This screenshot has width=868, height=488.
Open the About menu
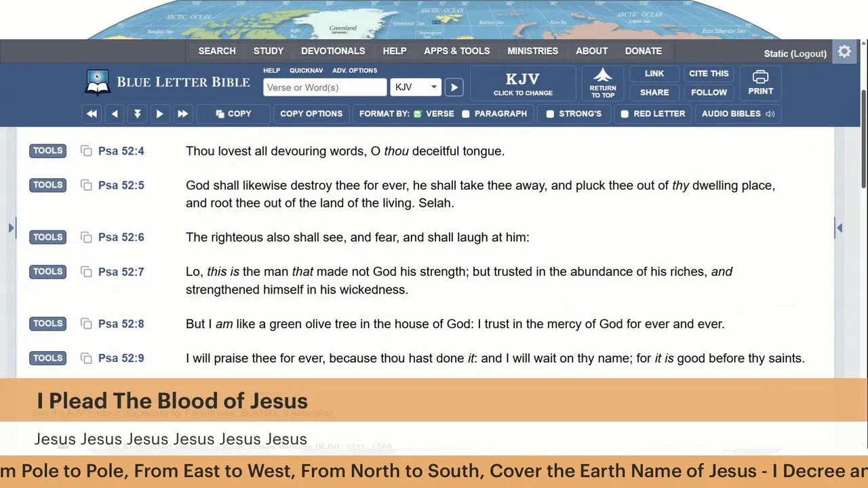[x=592, y=51]
